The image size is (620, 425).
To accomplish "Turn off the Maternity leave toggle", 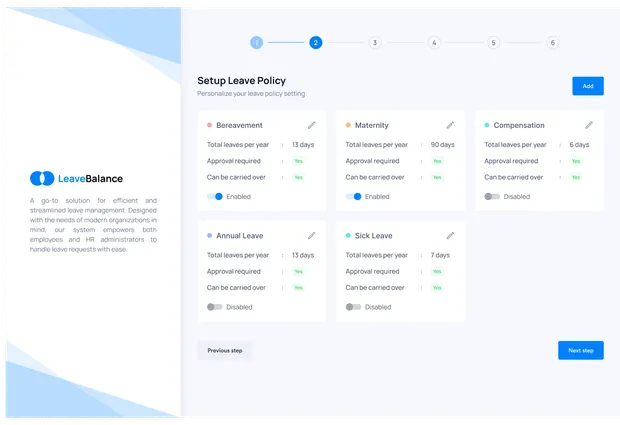I will point(354,196).
